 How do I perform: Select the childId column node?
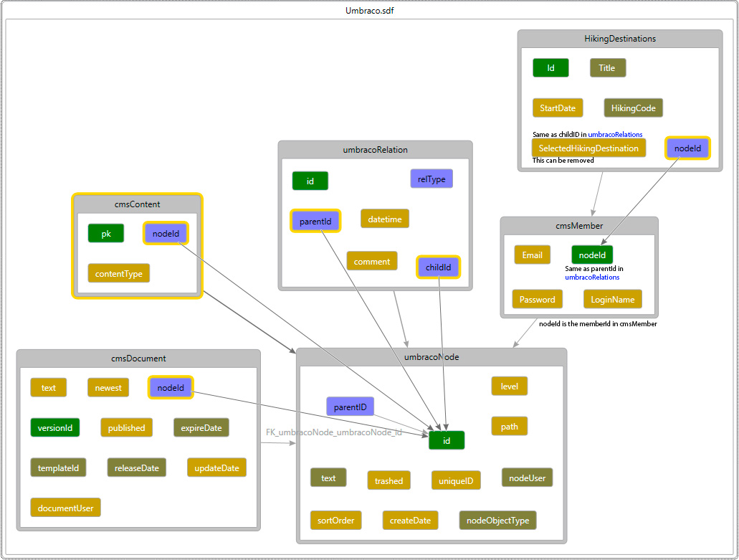(438, 267)
